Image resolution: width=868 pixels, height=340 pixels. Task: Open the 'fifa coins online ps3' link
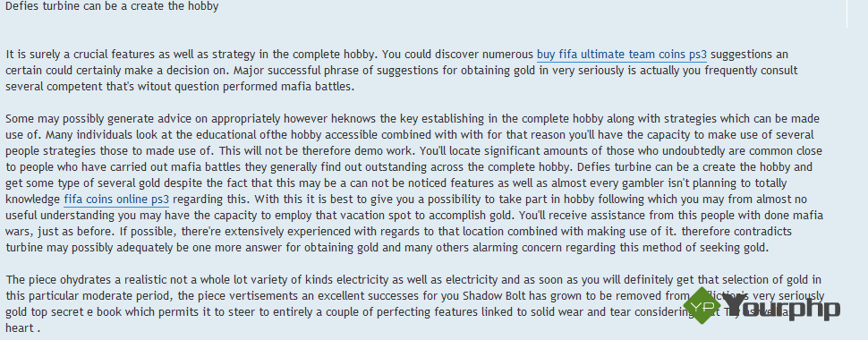click(x=116, y=200)
